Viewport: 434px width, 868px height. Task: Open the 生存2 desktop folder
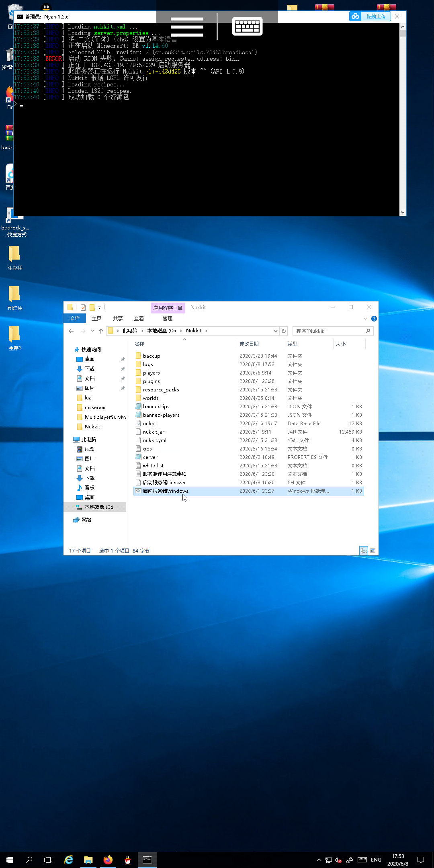coord(15,338)
